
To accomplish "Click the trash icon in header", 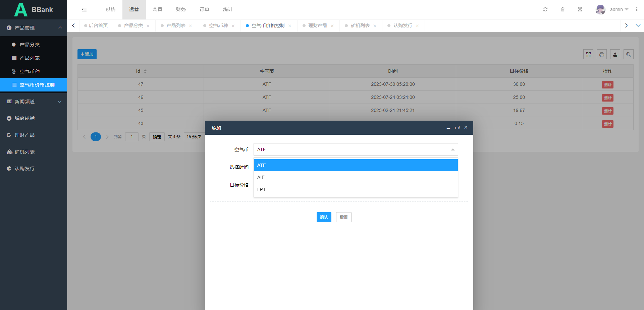I will (x=562, y=9).
